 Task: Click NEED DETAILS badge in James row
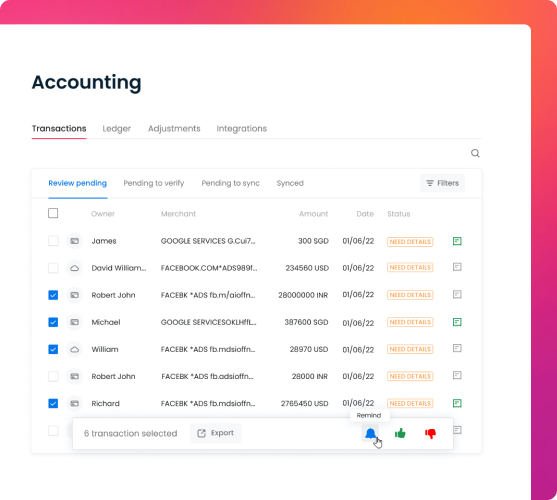coord(410,242)
